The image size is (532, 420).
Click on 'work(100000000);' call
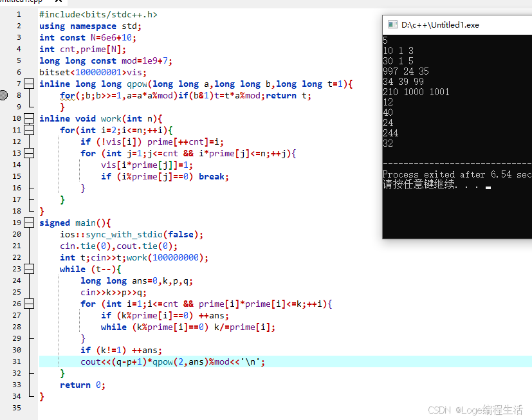tap(167, 257)
